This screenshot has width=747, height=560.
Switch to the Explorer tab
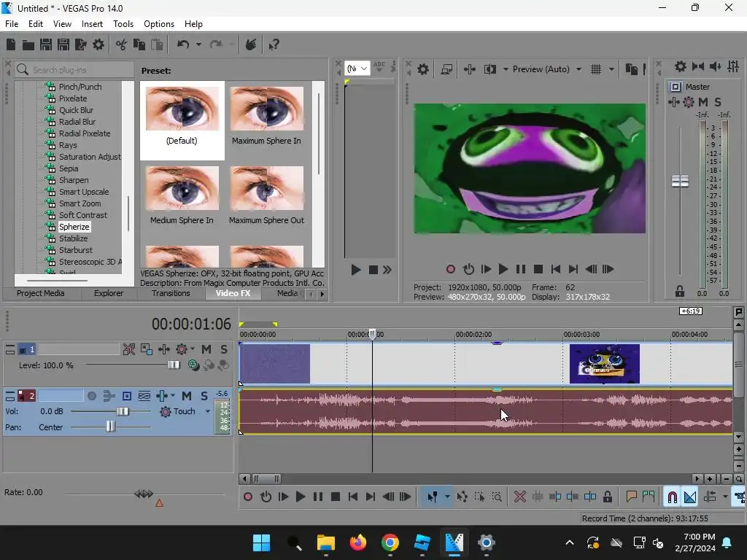tap(109, 293)
